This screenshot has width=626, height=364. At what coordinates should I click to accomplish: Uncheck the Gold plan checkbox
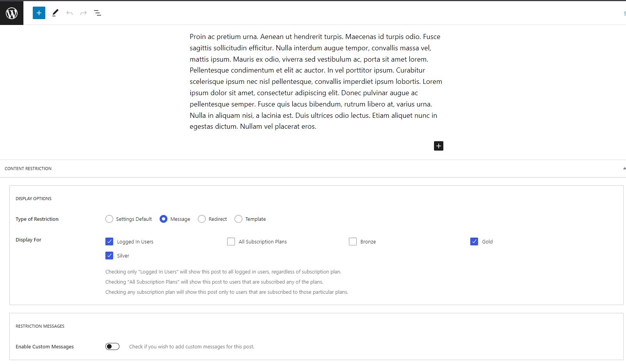pyautogui.click(x=474, y=241)
